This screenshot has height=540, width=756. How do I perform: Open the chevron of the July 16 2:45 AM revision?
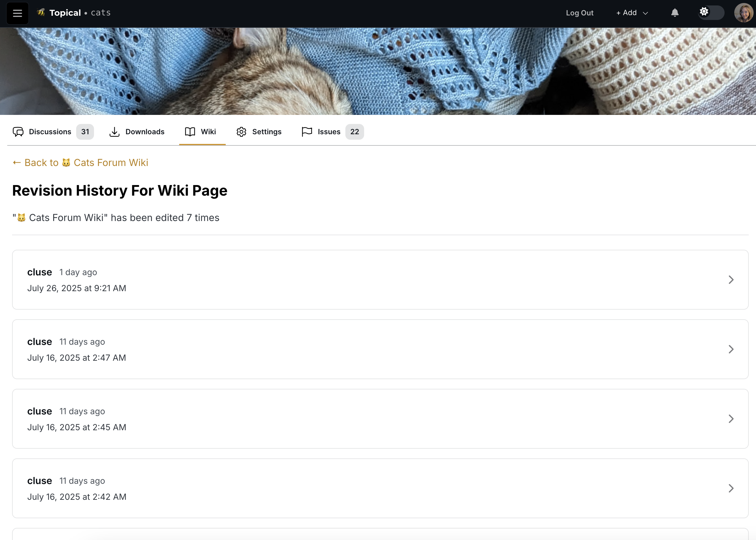pyautogui.click(x=731, y=419)
